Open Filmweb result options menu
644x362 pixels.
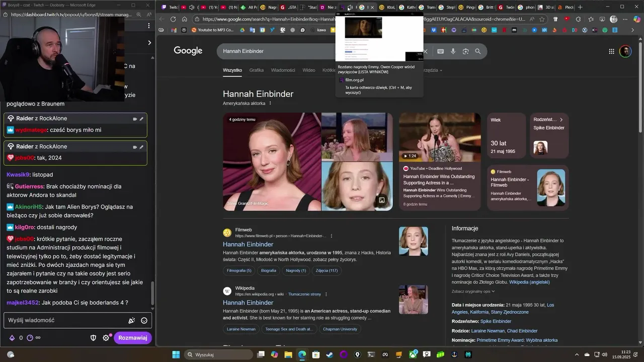(x=331, y=236)
